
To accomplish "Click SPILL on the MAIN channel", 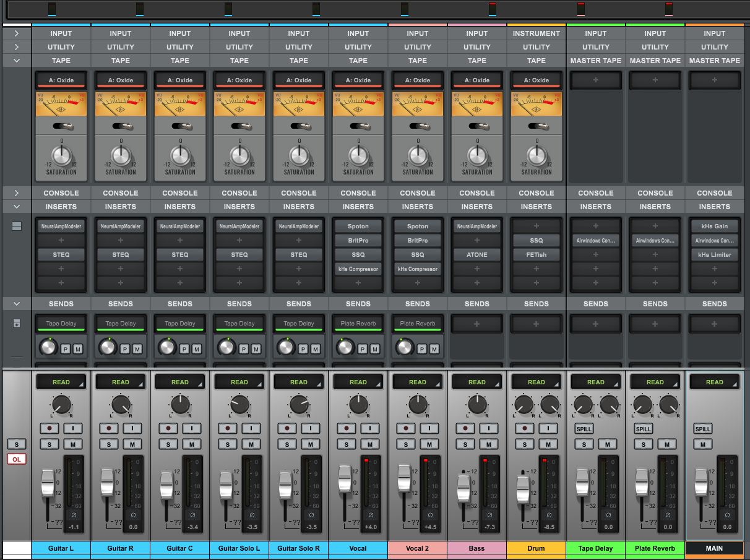I will (703, 429).
